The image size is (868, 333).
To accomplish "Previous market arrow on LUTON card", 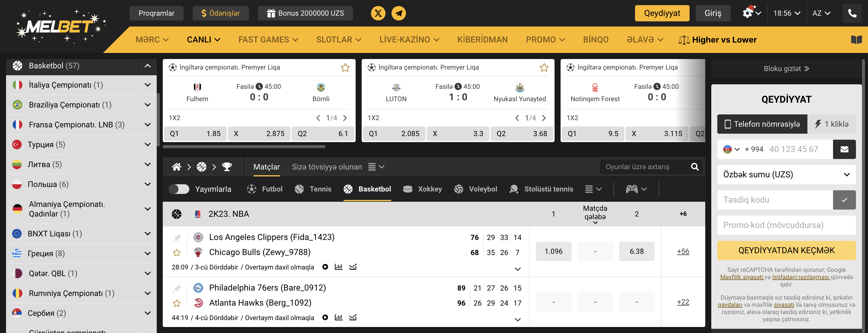I will point(517,118).
